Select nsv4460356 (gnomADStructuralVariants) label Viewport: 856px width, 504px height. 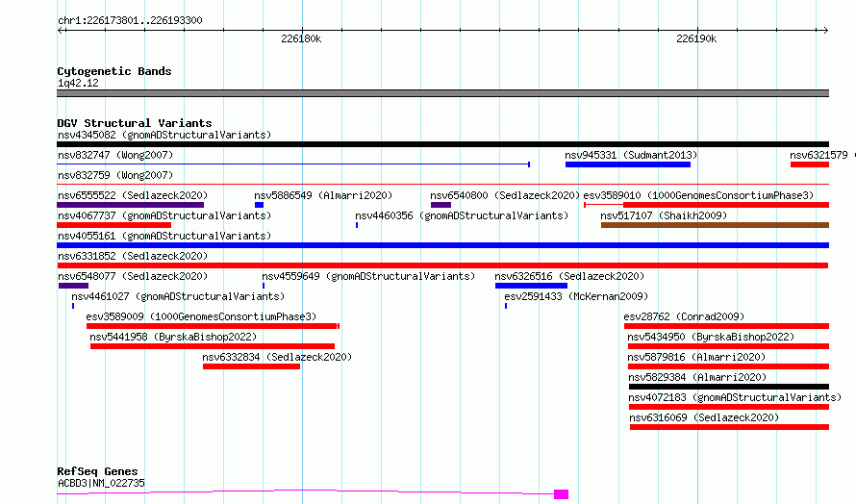tap(462, 215)
